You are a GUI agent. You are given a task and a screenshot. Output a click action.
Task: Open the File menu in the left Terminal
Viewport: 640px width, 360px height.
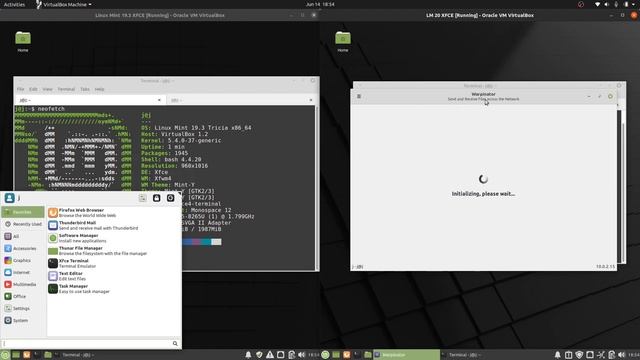click(20, 89)
